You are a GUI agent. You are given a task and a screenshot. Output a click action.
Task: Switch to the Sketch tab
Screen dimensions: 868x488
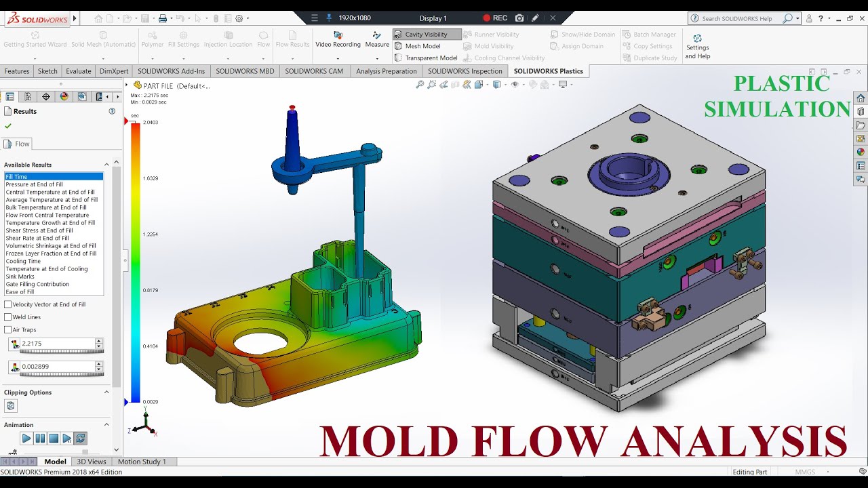tap(47, 71)
